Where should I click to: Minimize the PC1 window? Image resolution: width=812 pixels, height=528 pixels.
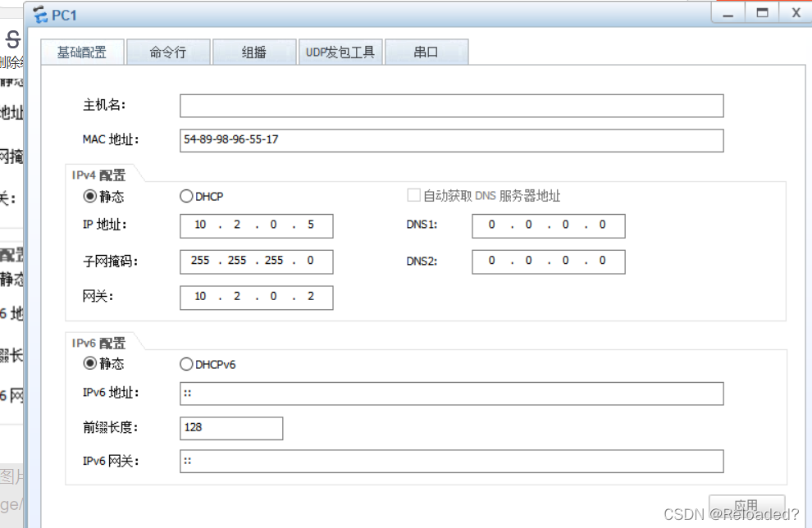coord(728,13)
